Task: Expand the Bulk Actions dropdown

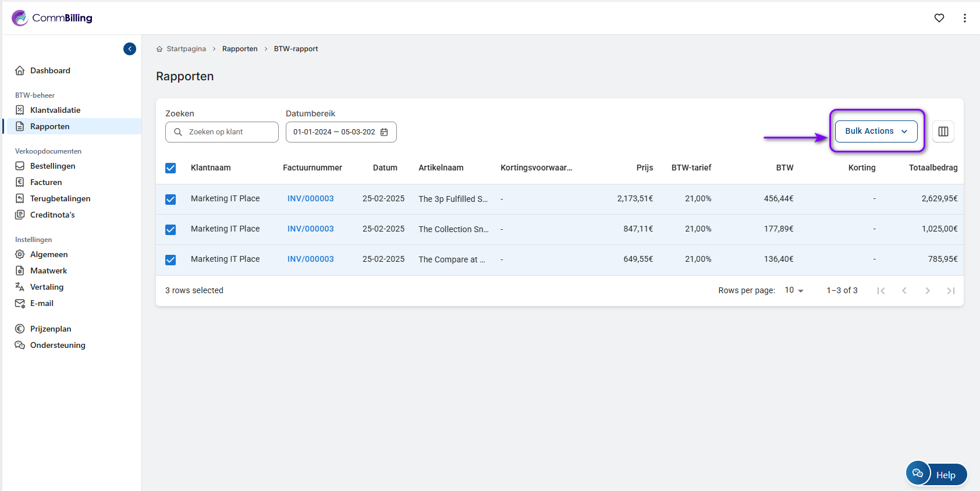Action: pyautogui.click(x=876, y=131)
